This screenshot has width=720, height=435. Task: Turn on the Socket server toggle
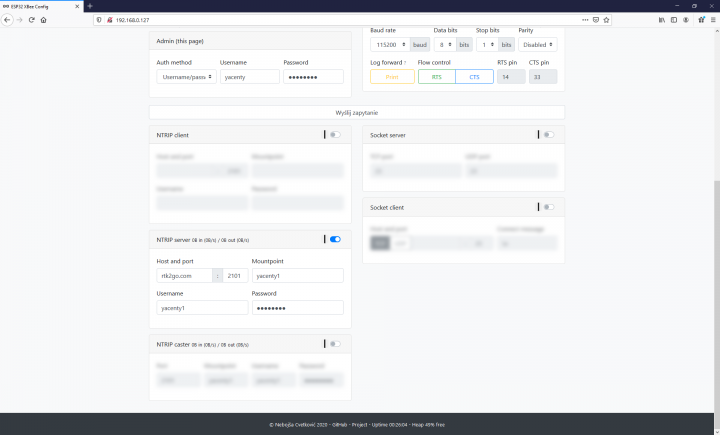[548, 134]
